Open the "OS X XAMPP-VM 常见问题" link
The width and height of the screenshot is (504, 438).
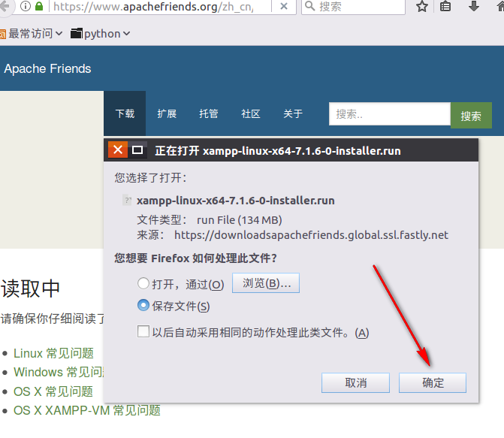pyautogui.click(x=87, y=410)
